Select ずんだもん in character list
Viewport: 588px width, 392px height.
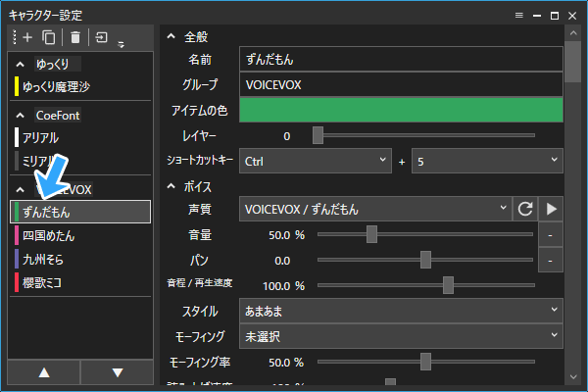[80, 212]
